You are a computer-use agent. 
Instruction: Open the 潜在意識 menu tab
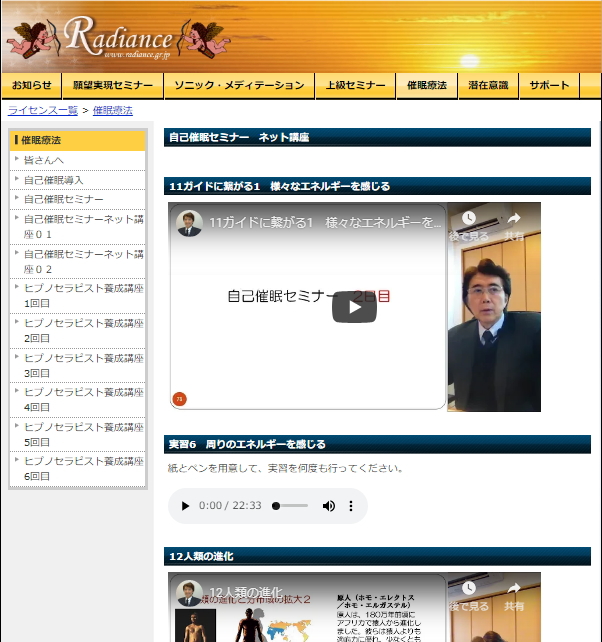(x=488, y=86)
